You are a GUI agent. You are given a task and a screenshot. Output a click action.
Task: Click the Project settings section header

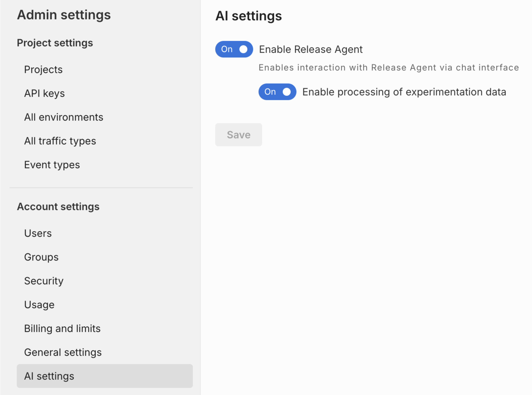pos(55,43)
